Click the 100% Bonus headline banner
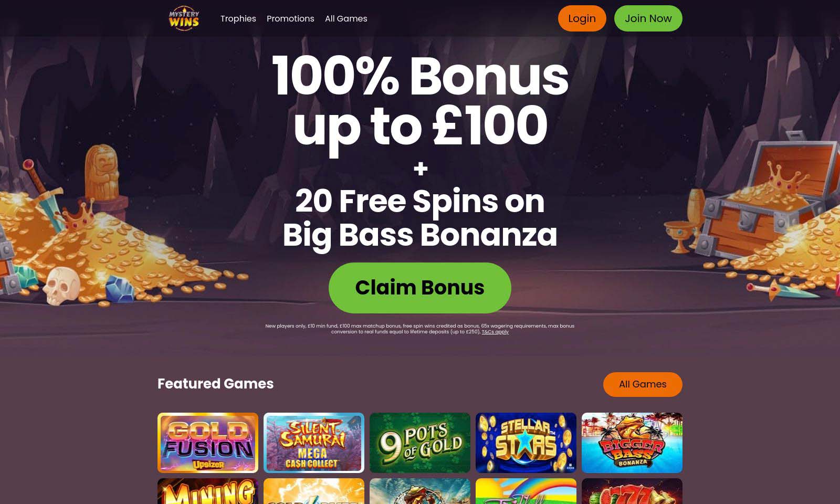 coord(420,101)
